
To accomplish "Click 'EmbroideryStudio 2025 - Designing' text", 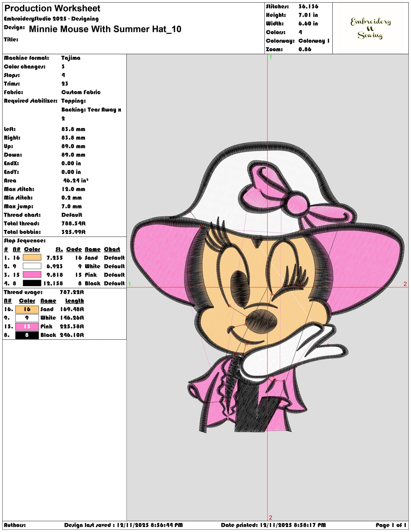I will [51, 19].
